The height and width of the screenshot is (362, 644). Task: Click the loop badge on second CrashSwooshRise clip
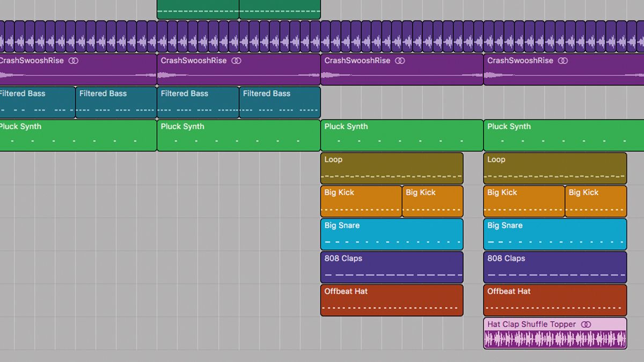(x=236, y=61)
